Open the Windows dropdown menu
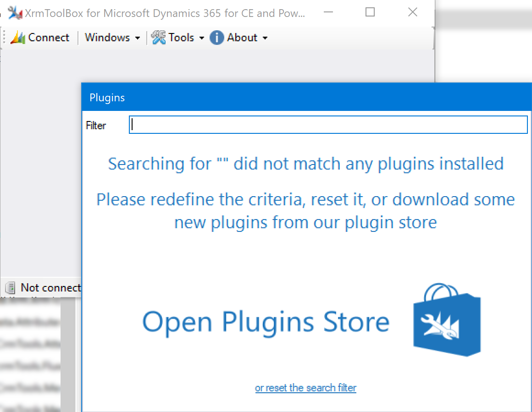Image resolution: width=532 pixels, height=412 pixels. coord(112,38)
